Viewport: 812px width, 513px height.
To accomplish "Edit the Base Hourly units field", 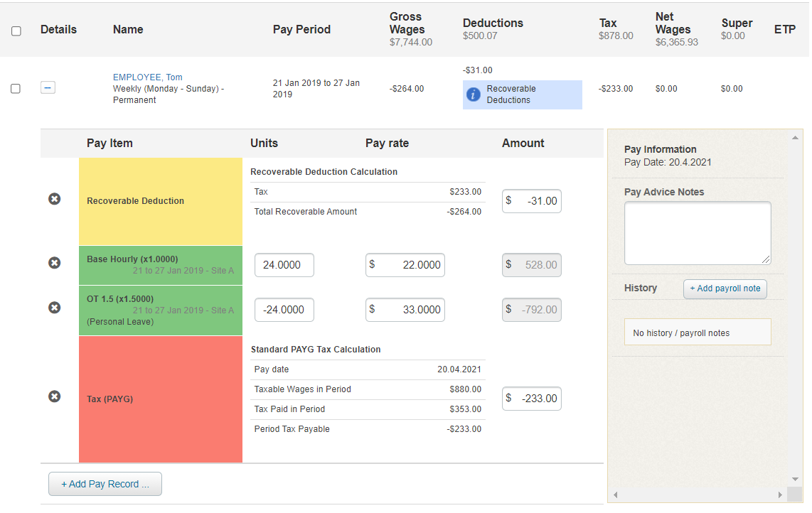I will tap(284, 265).
